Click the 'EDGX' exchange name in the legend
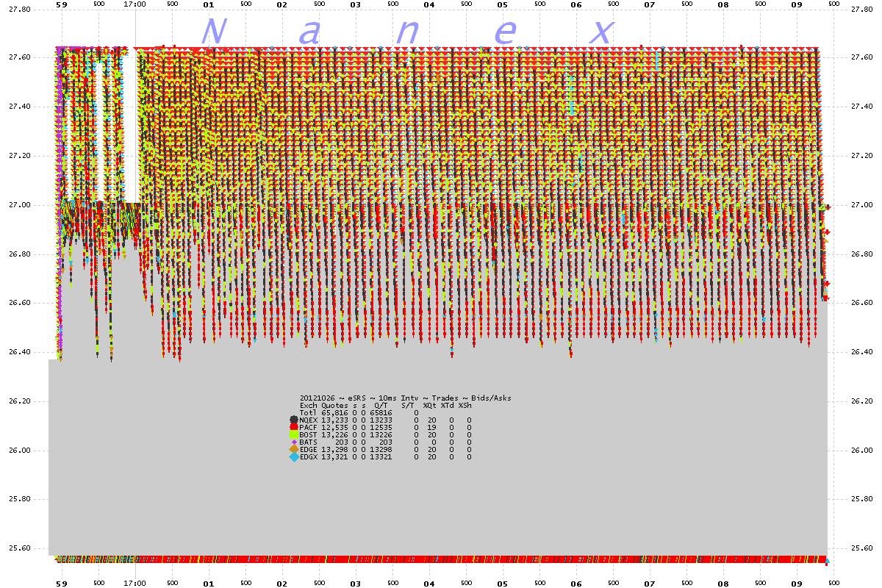This screenshot has width=882, height=588. (308, 456)
